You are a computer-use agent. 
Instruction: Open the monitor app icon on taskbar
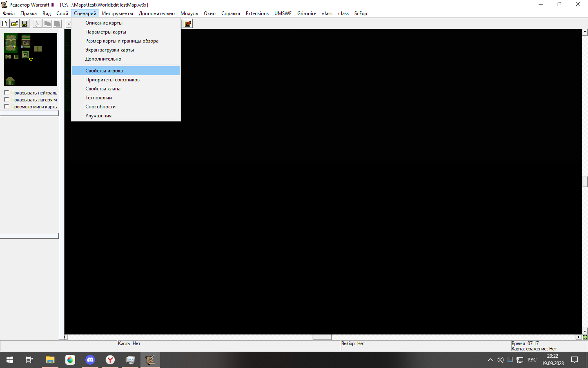(130, 360)
